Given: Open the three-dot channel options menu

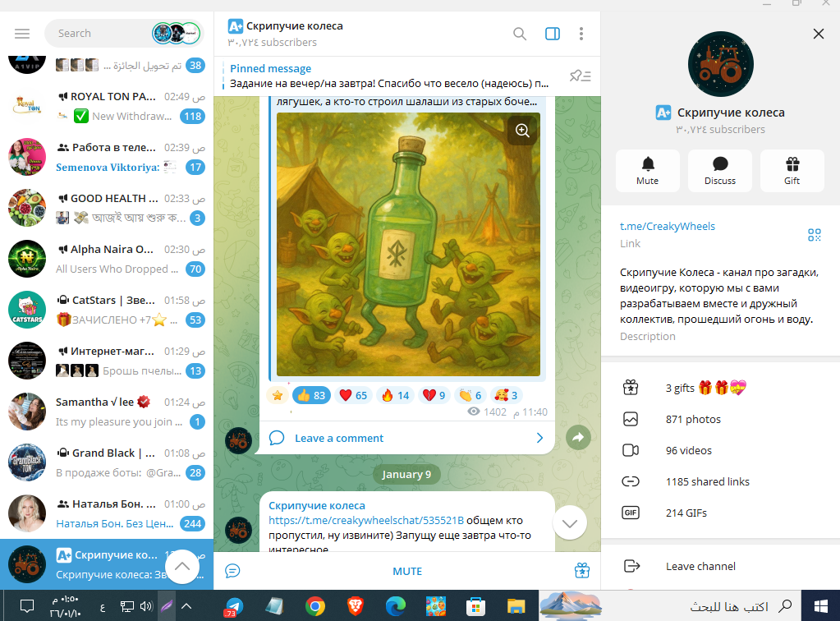Looking at the screenshot, I should (x=581, y=34).
